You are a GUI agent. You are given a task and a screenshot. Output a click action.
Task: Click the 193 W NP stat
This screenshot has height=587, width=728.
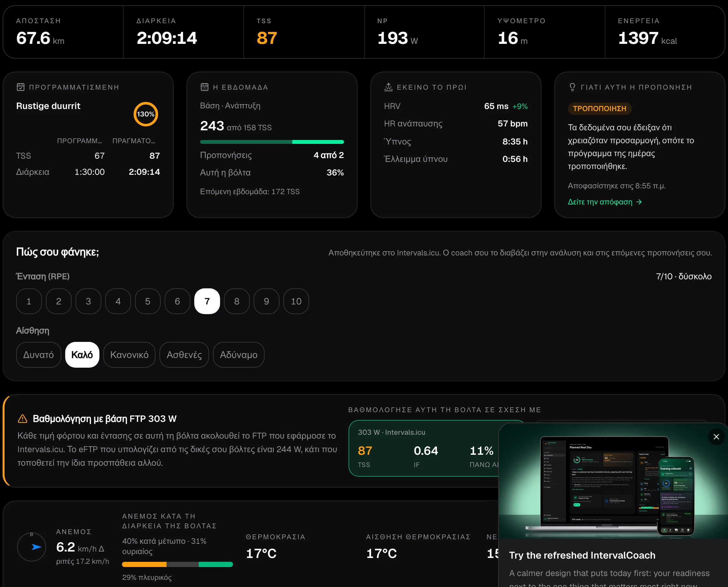tap(398, 38)
